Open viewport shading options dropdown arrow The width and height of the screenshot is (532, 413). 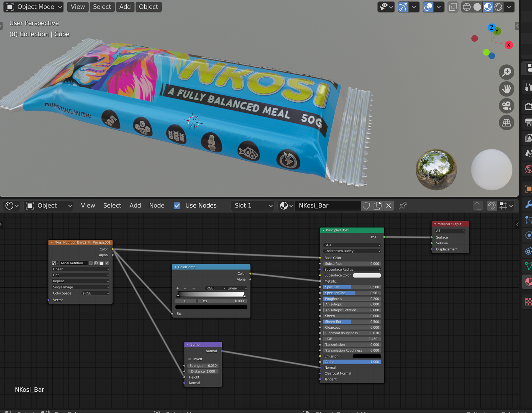point(509,7)
